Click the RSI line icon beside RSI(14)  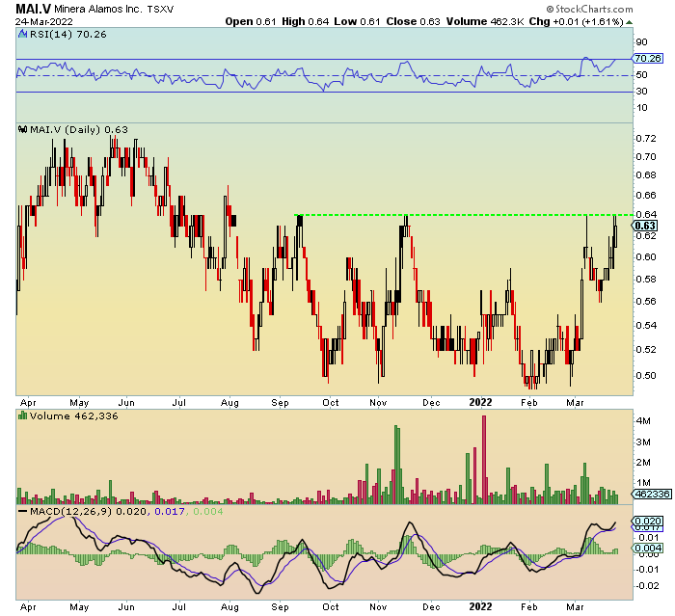pyautogui.click(x=21, y=33)
